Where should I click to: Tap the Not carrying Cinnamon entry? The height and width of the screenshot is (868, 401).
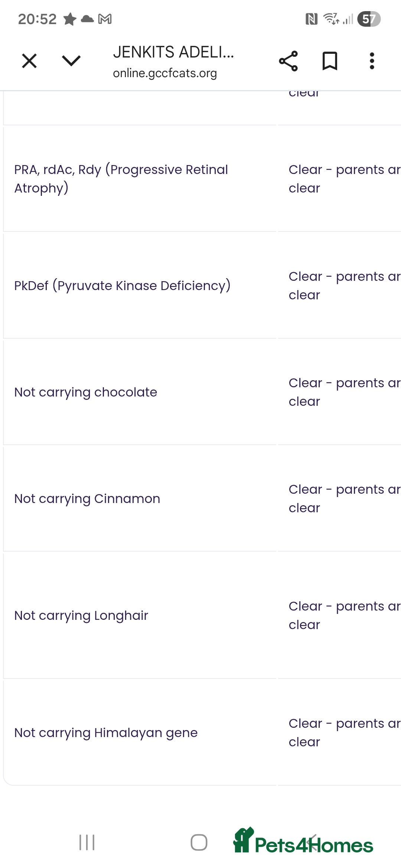(x=87, y=499)
